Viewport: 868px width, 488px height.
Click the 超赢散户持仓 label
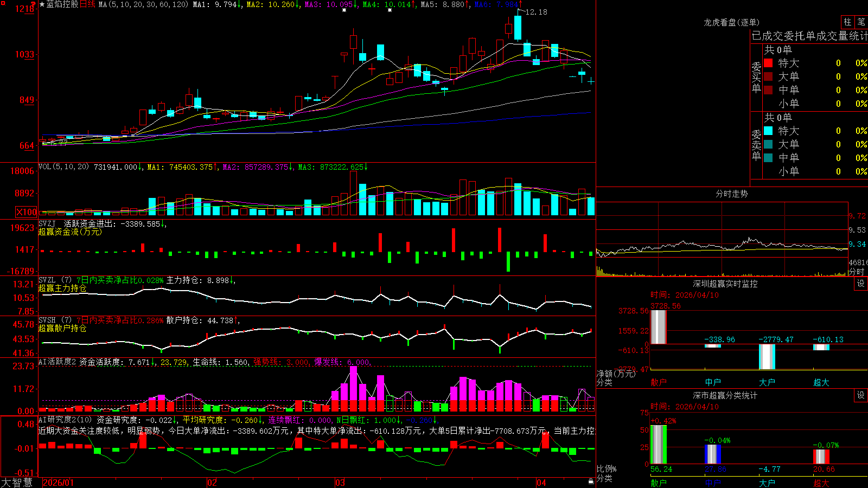pyautogui.click(x=62, y=328)
